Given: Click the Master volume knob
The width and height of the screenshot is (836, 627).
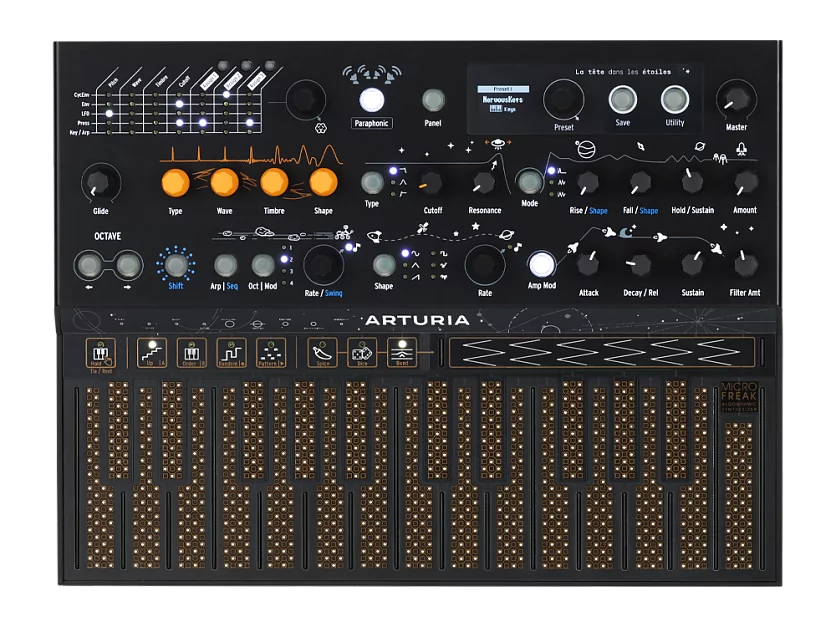Looking at the screenshot, I should [736, 100].
